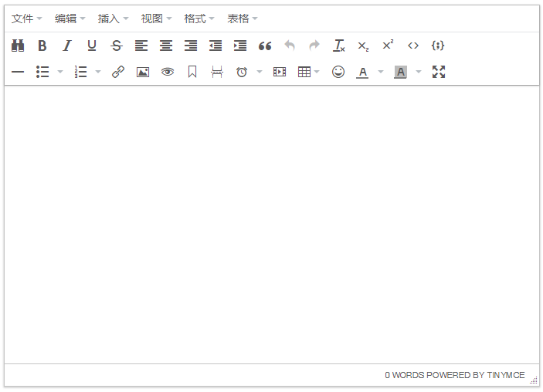Apply a numbered list
543x392 pixels.
point(80,72)
